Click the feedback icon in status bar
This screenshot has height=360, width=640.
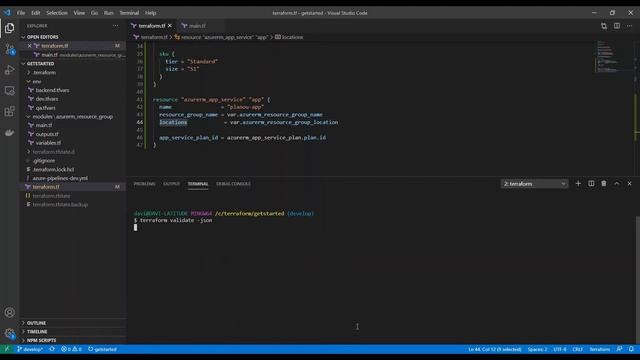click(x=619, y=349)
